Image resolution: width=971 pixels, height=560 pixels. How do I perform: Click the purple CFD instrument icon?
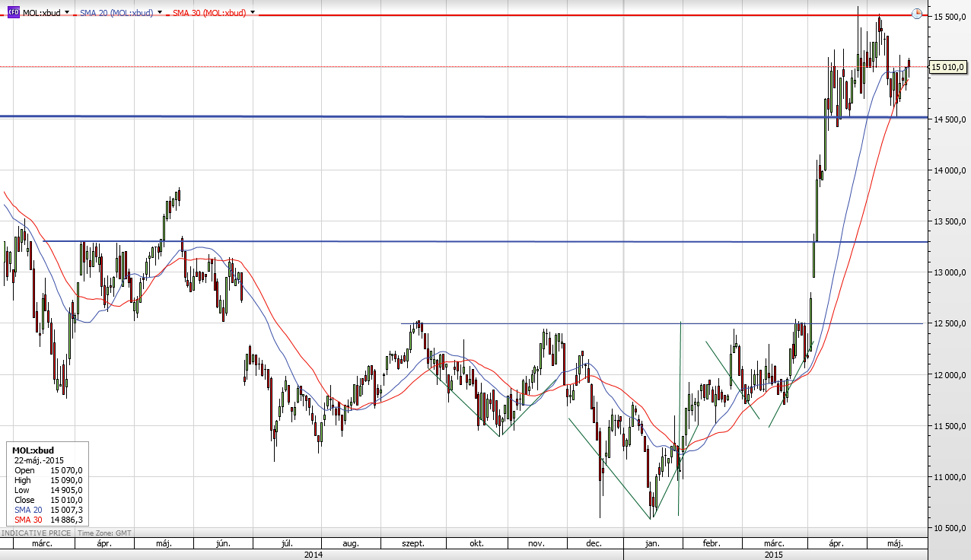14,13
